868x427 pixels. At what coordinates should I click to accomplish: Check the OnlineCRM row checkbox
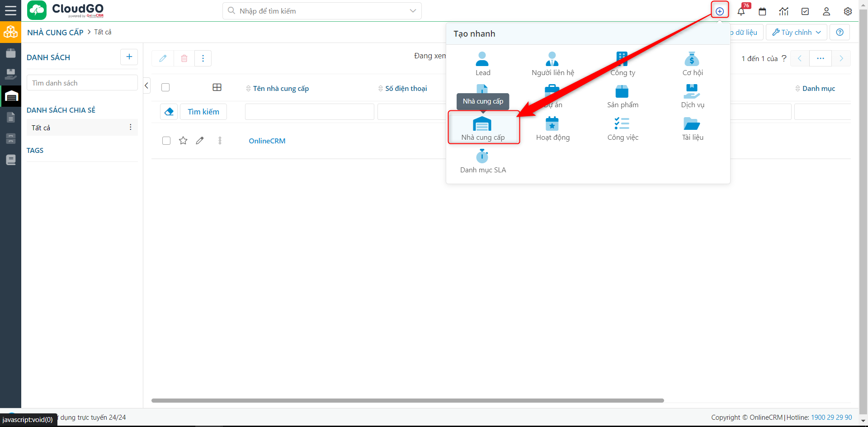tap(166, 141)
